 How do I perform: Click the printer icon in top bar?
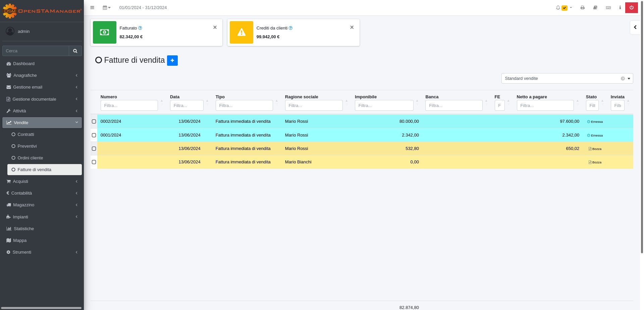coord(583,8)
